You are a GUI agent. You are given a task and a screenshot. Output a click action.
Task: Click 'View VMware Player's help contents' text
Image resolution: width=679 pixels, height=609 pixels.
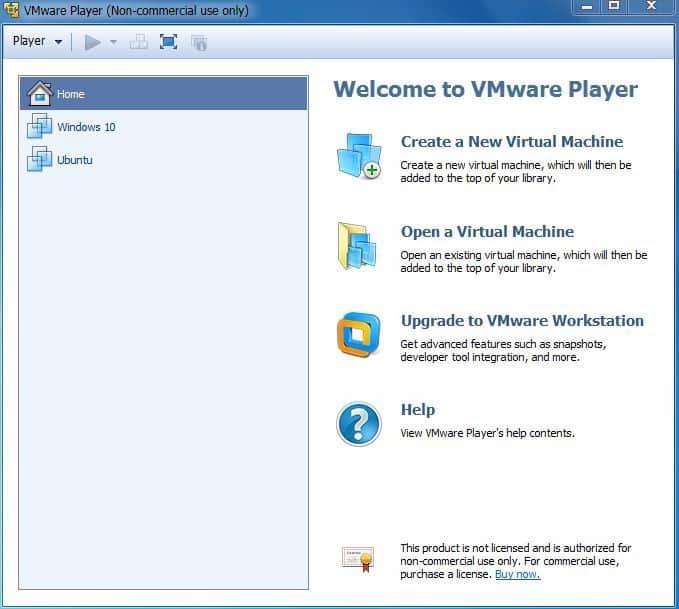coord(487,433)
